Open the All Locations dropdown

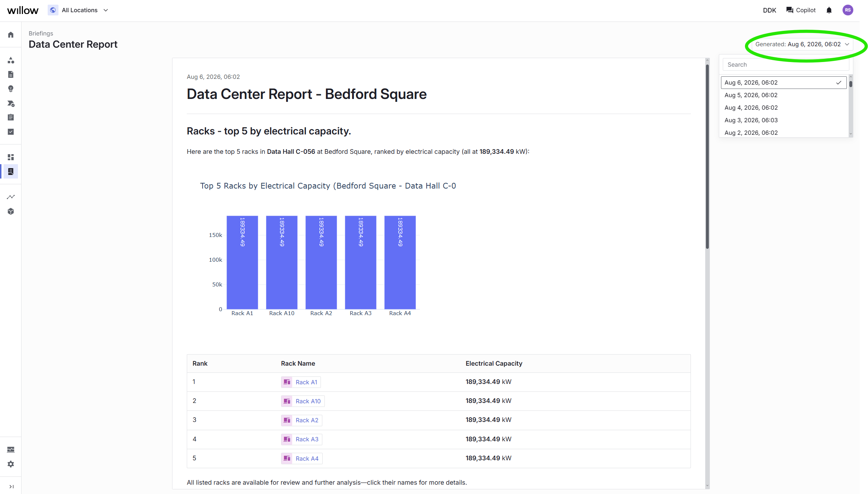(78, 10)
